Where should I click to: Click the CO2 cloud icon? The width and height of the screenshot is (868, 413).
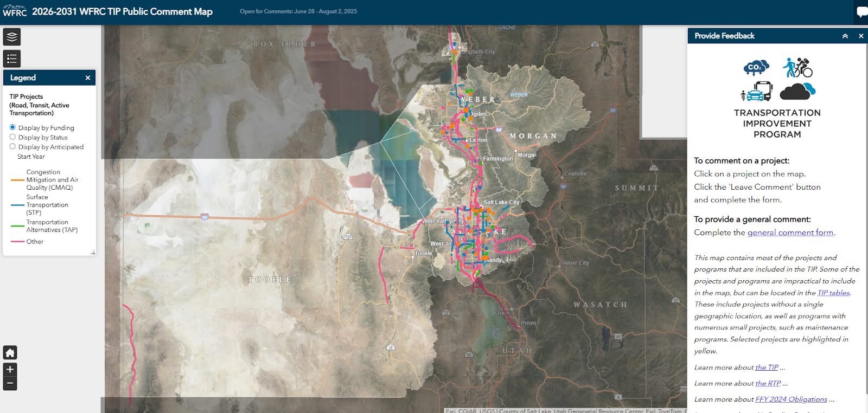coord(756,67)
